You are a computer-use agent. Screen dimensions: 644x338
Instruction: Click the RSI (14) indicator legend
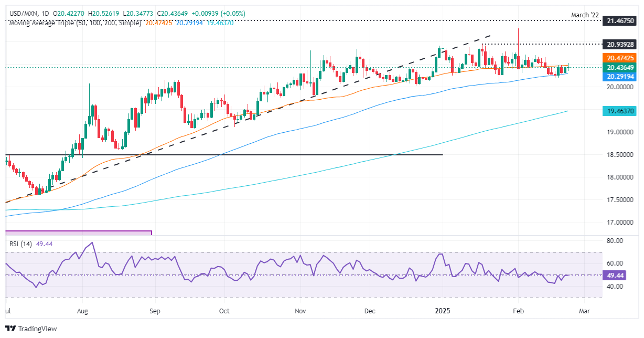point(21,242)
